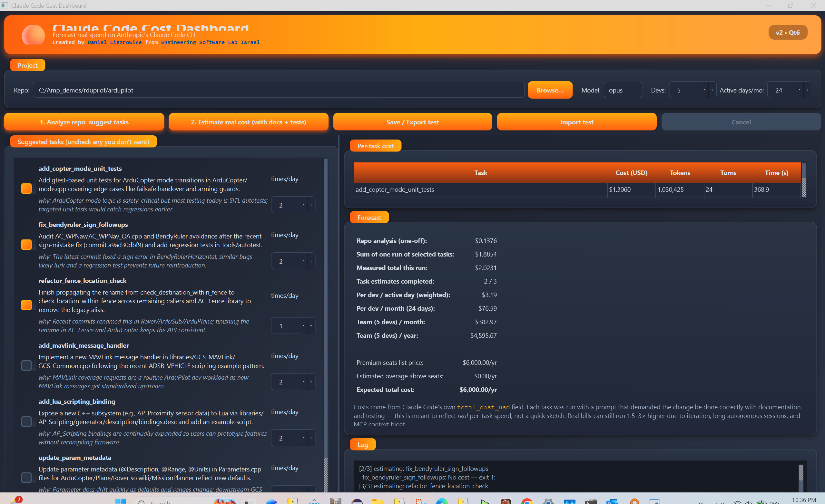
Task: Increase Active days/mo with up arrow
Action: tap(800, 90)
